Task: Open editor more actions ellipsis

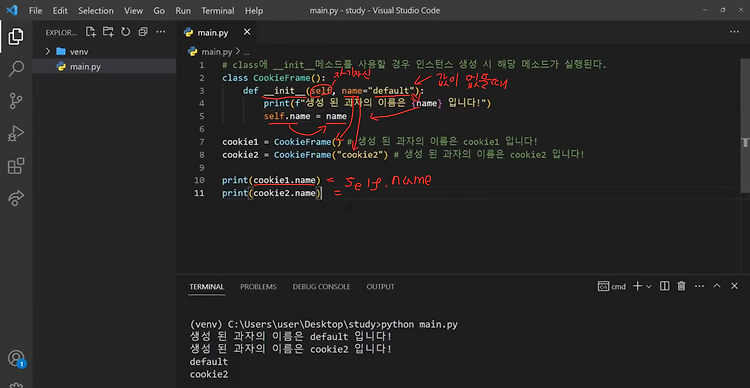Action: 734,32
